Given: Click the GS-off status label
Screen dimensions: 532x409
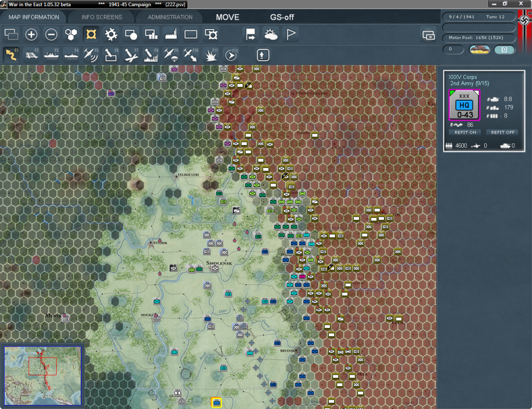Looking at the screenshot, I should pos(282,17).
